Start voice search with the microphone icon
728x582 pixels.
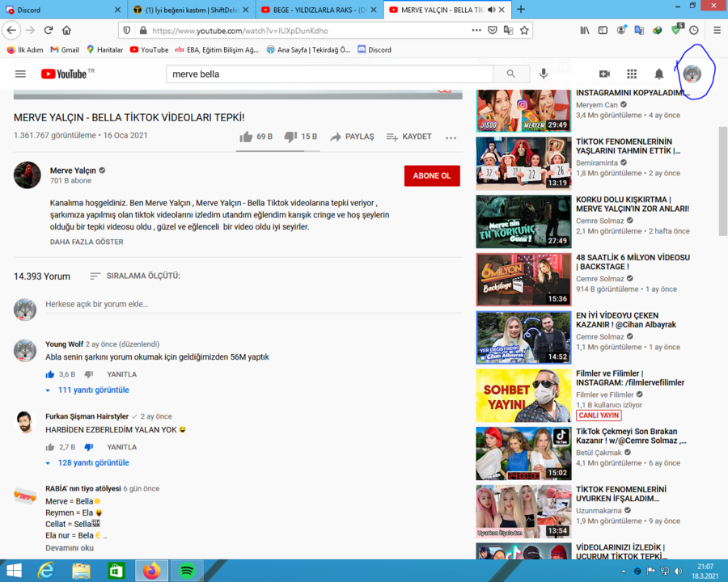click(544, 74)
